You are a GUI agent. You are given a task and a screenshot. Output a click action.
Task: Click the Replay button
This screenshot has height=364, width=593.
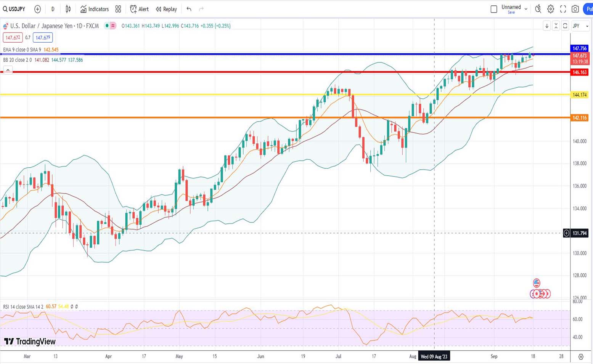(x=166, y=9)
